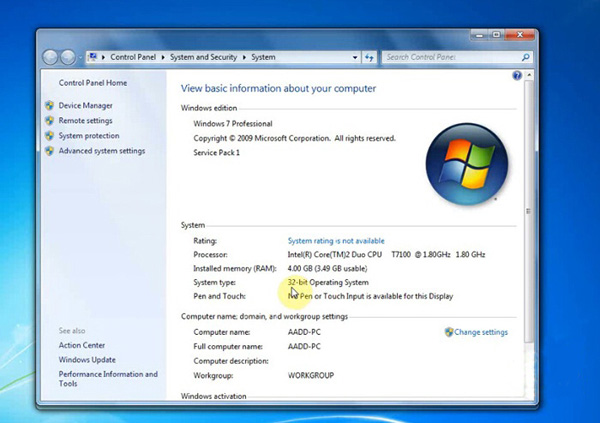600x423 pixels.
Task: Minimize the System window
Action: [479, 35]
